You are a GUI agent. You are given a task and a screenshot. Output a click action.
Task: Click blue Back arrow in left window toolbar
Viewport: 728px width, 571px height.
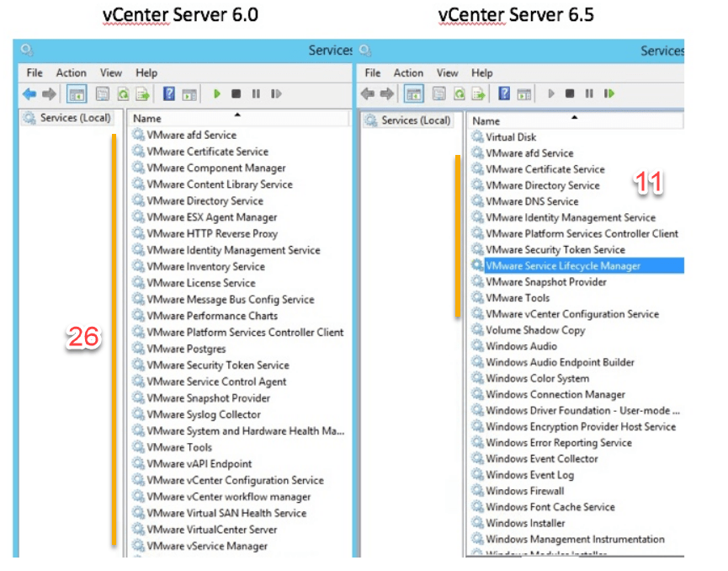click(29, 94)
